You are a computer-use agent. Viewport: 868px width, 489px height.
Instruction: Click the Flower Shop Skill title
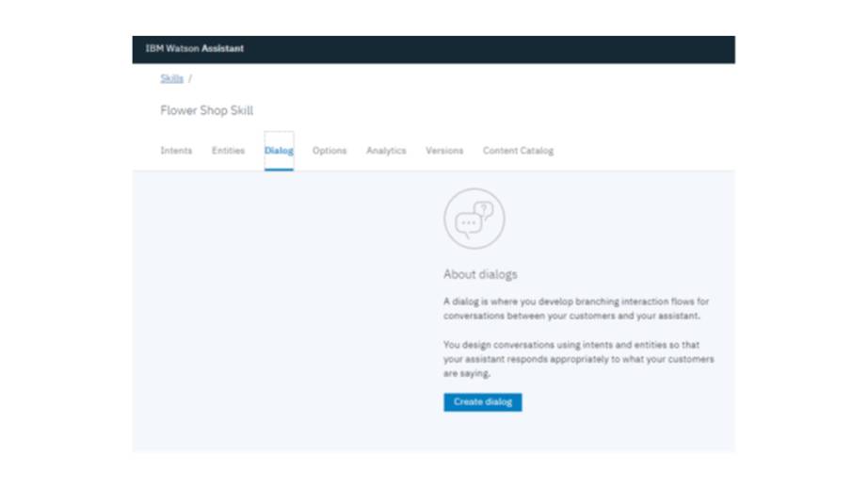coord(206,111)
